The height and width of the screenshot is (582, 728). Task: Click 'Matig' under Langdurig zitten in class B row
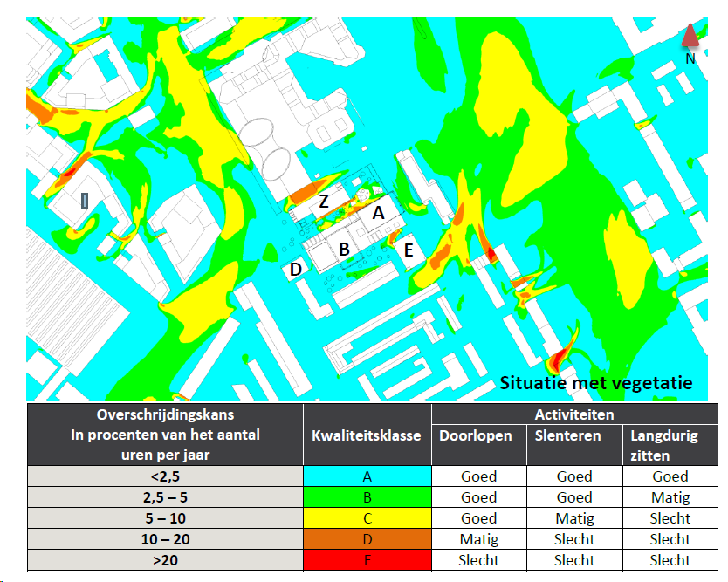(x=670, y=497)
